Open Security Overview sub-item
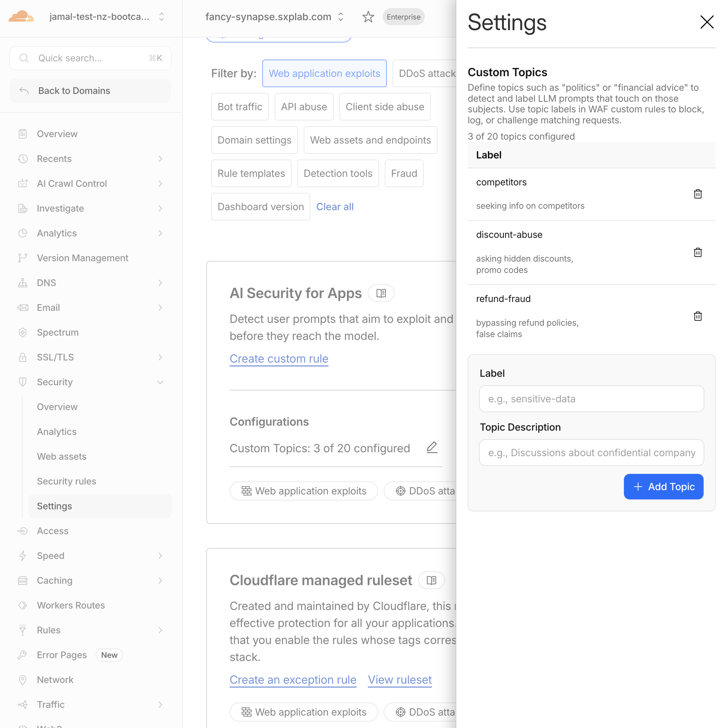This screenshot has height=728, width=727. (57, 407)
